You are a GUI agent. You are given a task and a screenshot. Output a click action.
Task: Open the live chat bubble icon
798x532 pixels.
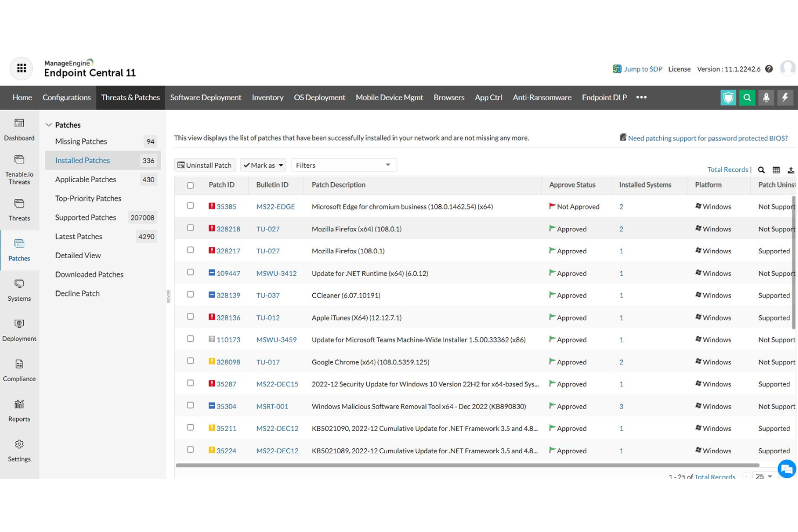[787, 469]
